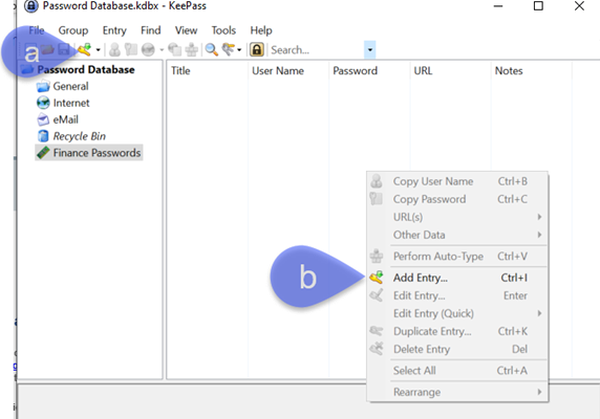Lock workspace with the padlock icon
Image resolution: width=600 pixels, height=419 pixels.
point(257,50)
